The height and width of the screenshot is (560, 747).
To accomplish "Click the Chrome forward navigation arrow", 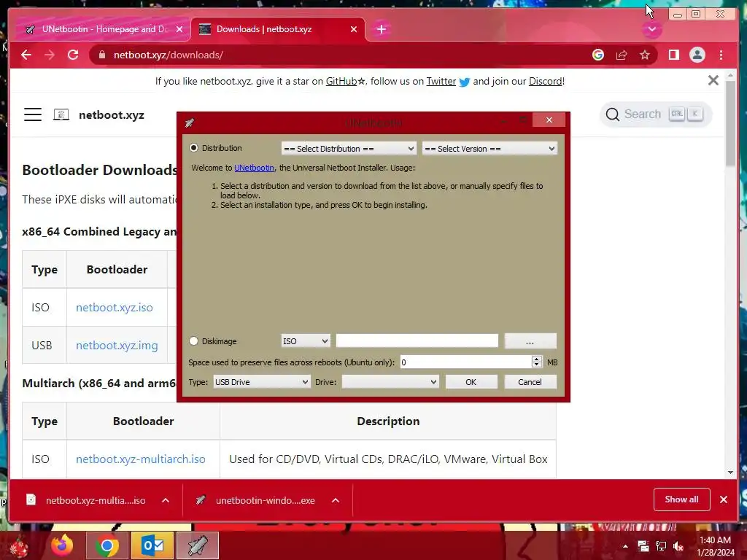I will (50, 55).
